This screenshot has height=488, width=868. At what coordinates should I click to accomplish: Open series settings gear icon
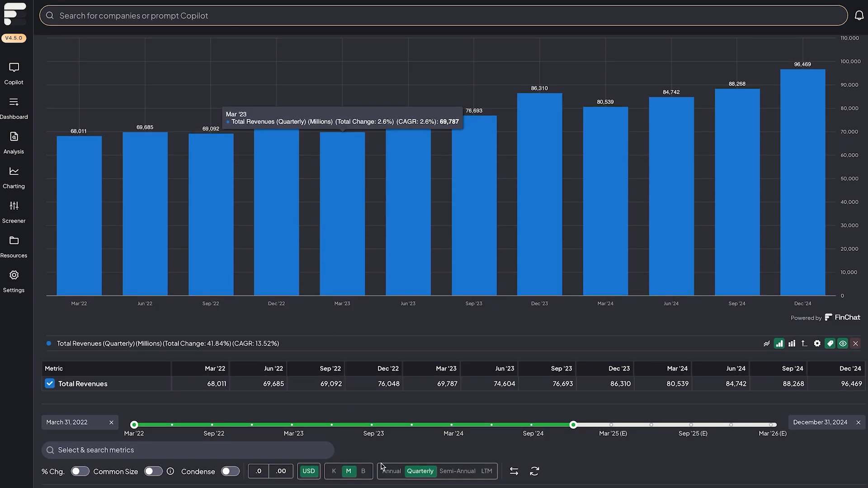[x=817, y=343]
